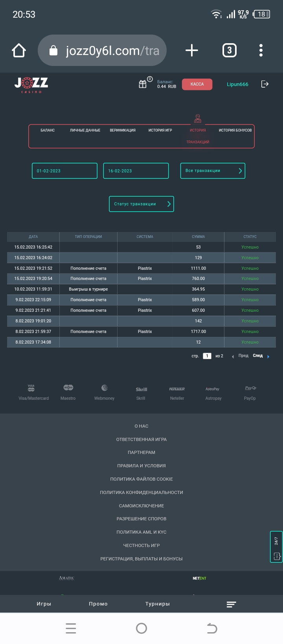Click the Lipun666 username link
The image size is (283, 644).
click(237, 84)
